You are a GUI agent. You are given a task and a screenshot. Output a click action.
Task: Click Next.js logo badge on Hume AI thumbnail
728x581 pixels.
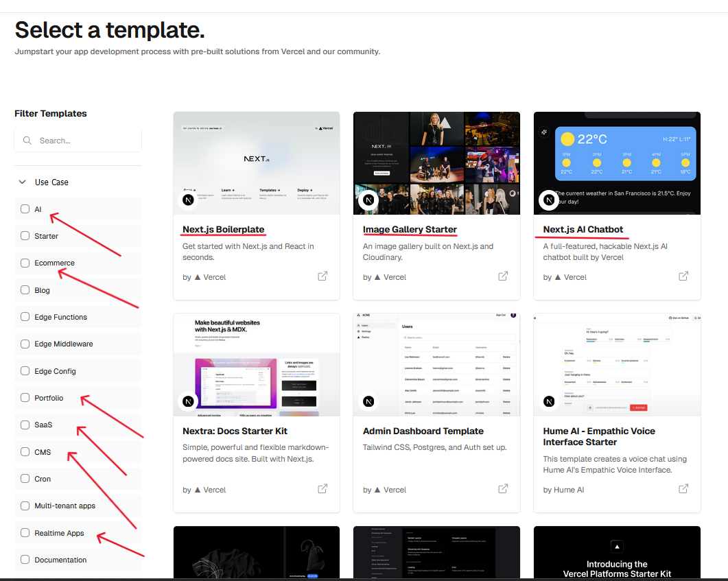pos(549,401)
